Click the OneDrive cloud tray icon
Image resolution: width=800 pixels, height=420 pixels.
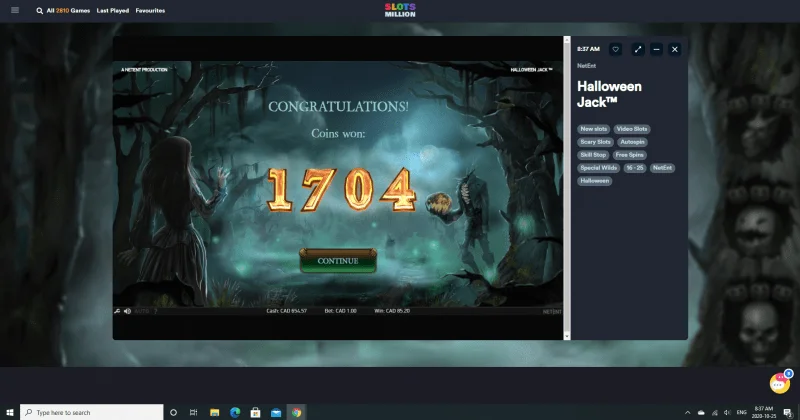(x=701, y=412)
